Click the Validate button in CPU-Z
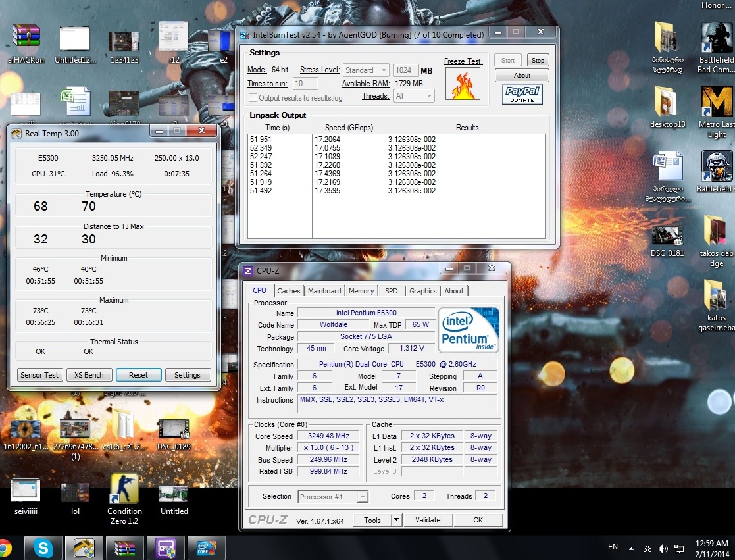 pos(428,520)
